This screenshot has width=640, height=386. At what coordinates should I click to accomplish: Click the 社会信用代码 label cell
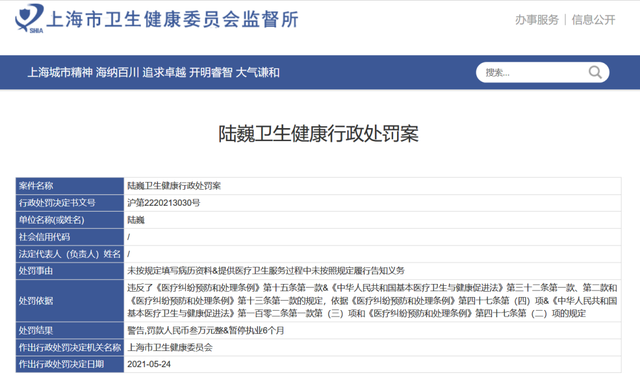70,237
